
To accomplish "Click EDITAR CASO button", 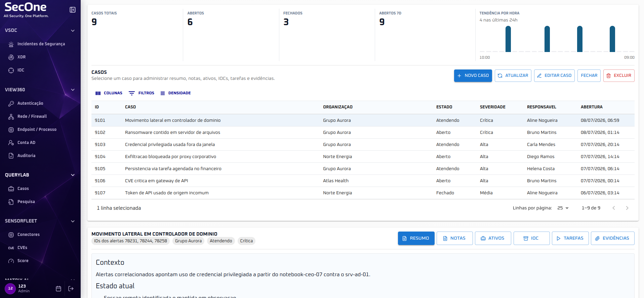I will pyautogui.click(x=554, y=76).
